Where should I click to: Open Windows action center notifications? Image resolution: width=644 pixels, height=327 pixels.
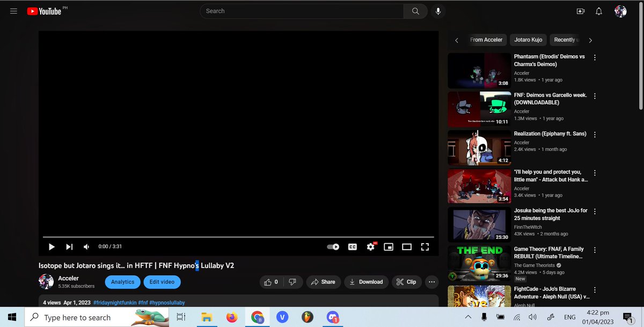coord(627,317)
